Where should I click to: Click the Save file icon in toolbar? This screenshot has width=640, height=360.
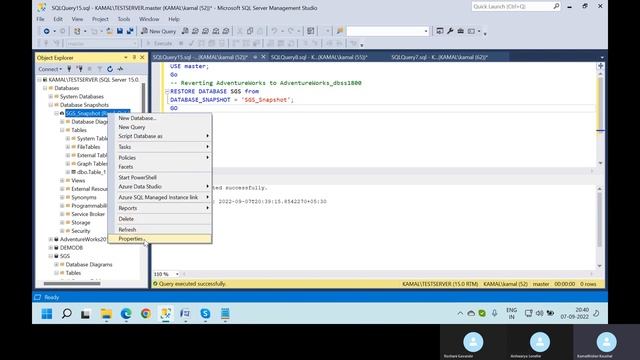120,31
